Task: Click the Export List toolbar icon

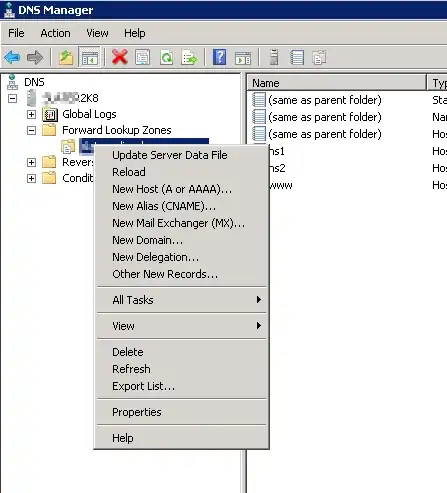Action: tap(189, 57)
